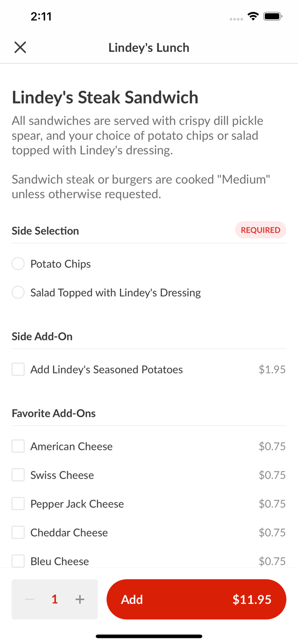
Task: Close the Lindey's Steak Sandwich item view
Action: click(x=20, y=47)
